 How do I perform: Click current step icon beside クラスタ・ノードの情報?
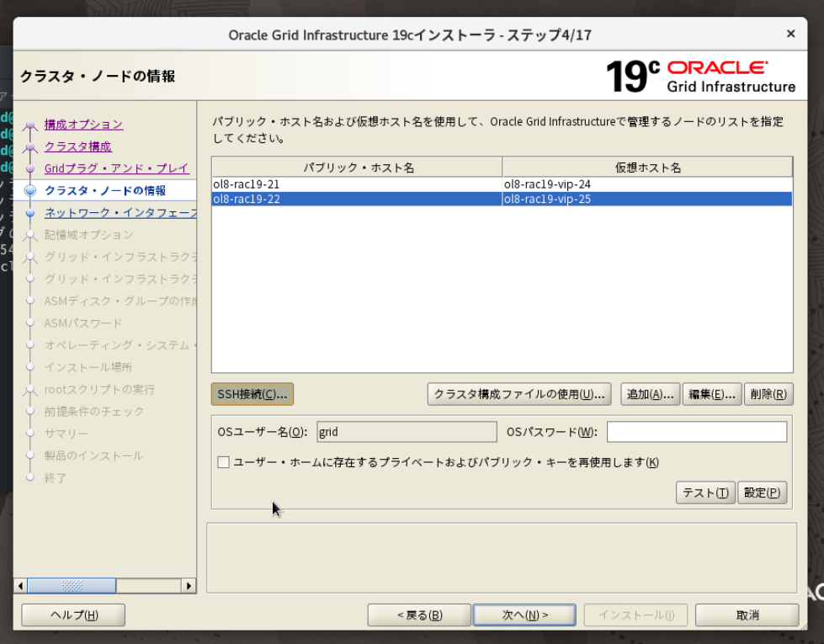(30, 190)
